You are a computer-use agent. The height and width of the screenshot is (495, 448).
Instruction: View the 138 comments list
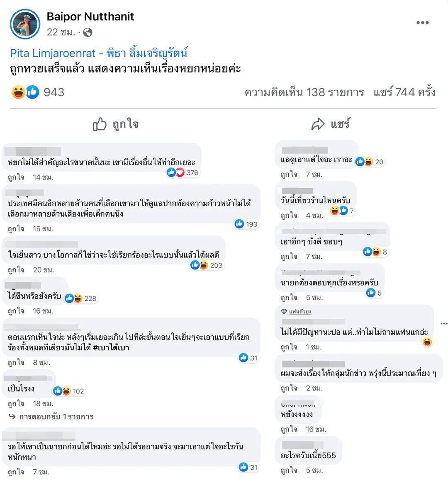pyautogui.click(x=304, y=92)
